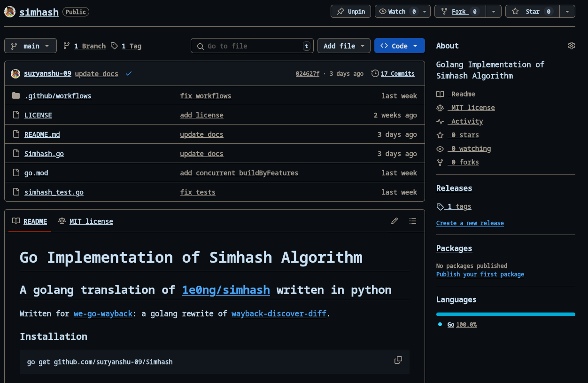This screenshot has width=588, height=383.
Task: Open the README outline list icon
Action: click(413, 221)
